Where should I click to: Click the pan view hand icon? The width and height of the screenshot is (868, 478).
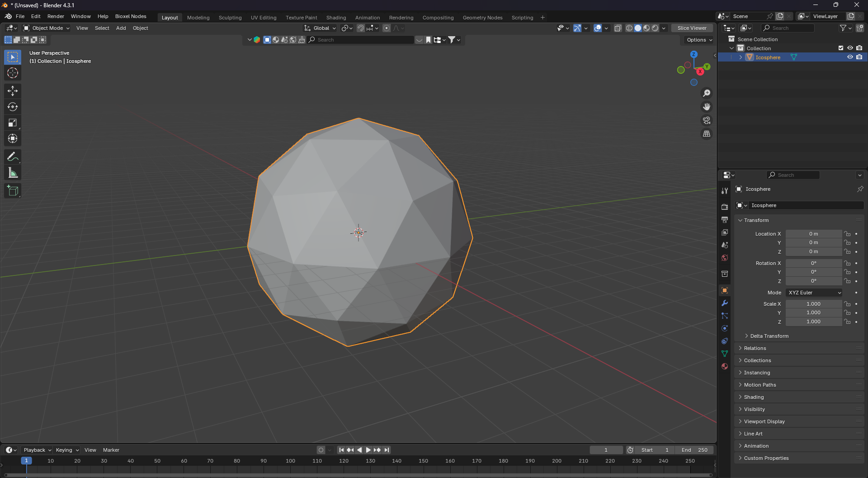tap(707, 107)
